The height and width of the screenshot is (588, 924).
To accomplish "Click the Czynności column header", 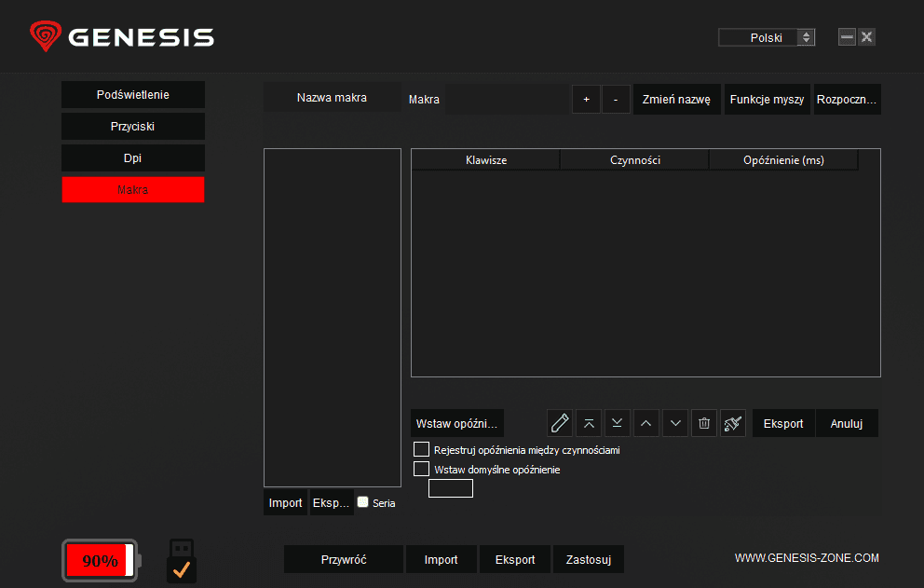I will (634, 160).
